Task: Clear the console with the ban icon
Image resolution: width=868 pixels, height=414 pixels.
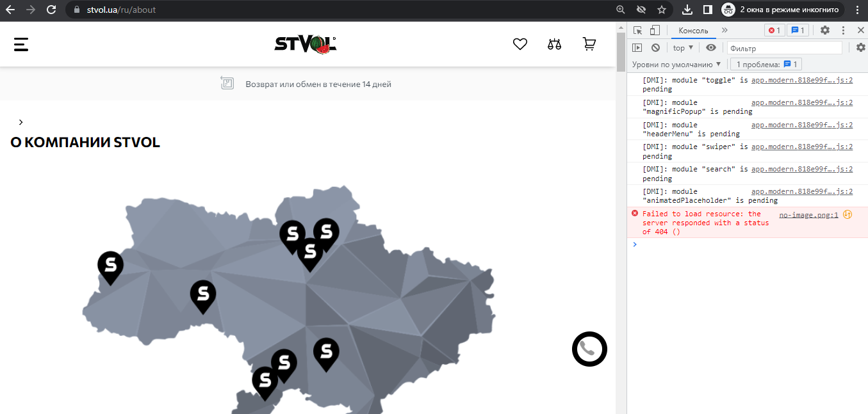Action: point(655,47)
